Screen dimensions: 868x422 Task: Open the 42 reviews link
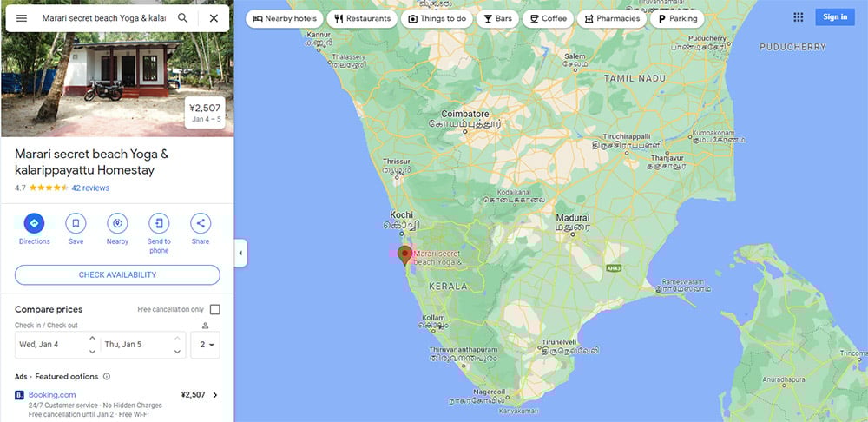pos(90,188)
